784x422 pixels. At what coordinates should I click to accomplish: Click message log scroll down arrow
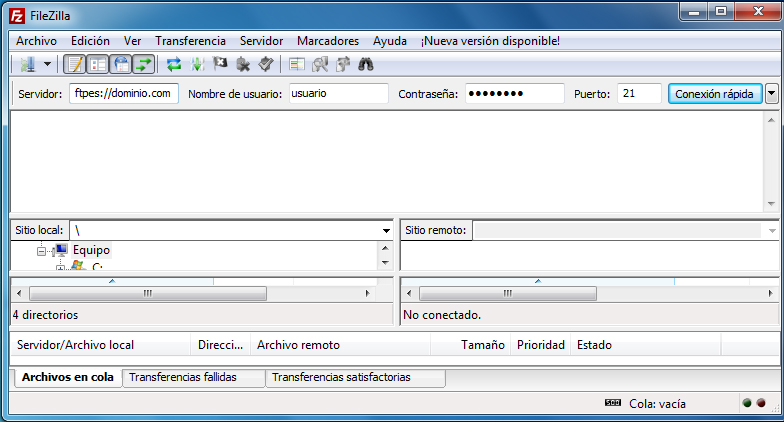point(771,204)
